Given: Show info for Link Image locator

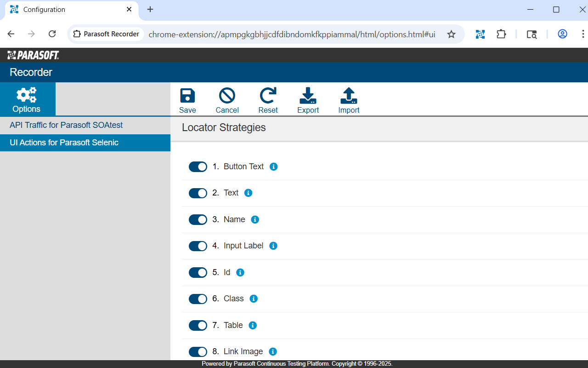Looking at the screenshot, I should pos(273,351).
